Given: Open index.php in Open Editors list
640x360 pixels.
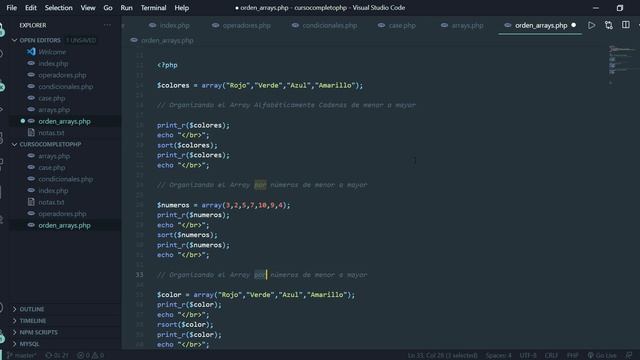Looking at the screenshot, I should [65, 63].
